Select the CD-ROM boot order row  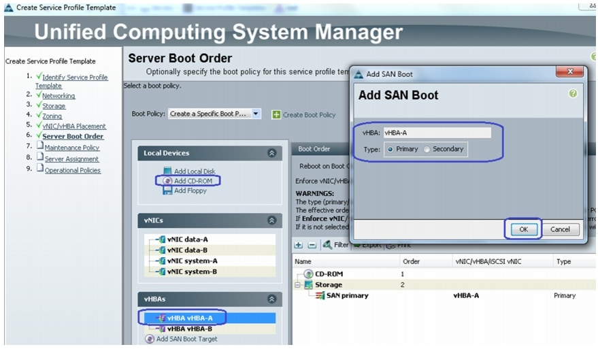point(444,274)
